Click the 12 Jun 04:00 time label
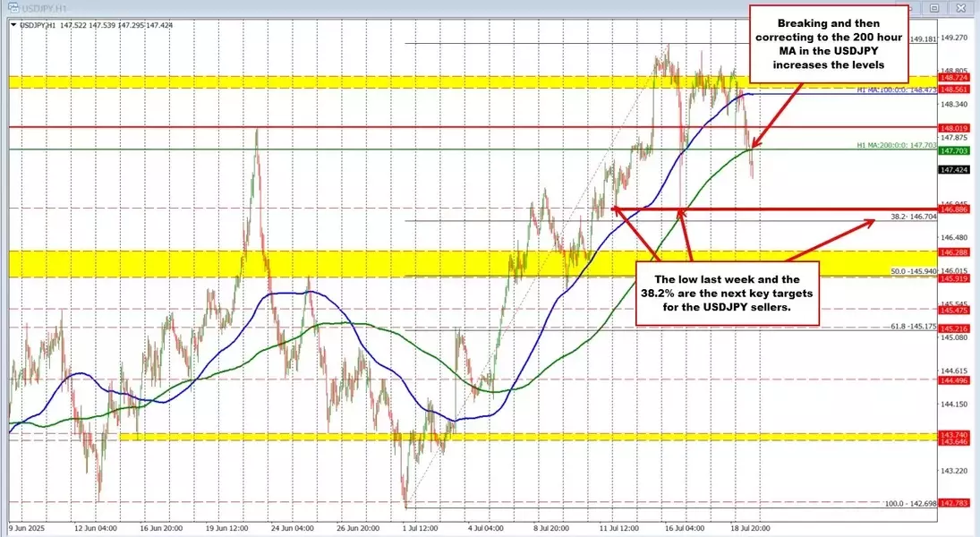The height and width of the screenshot is (537, 980). (95, 528)
